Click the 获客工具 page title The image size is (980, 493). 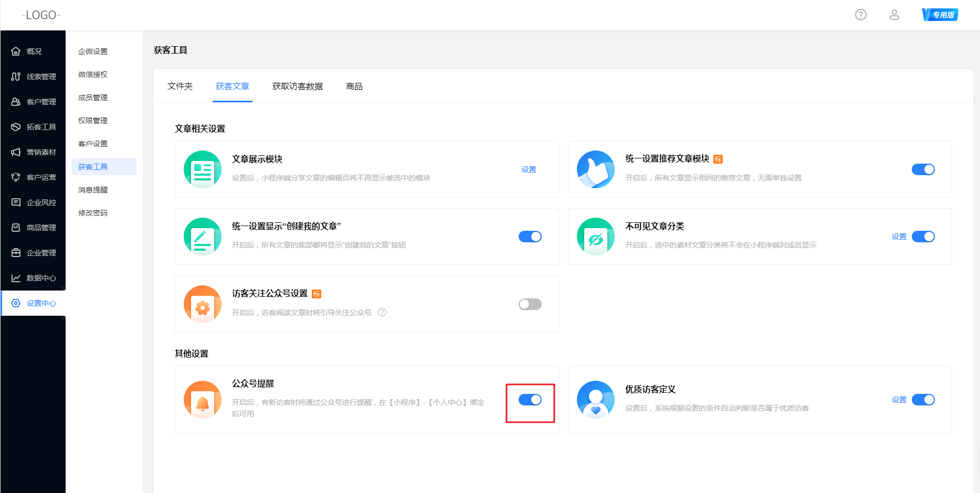point(171,50)
